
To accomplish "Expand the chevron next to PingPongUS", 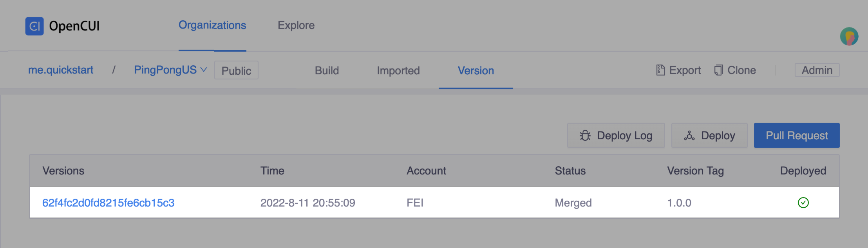I will (204, 70).
